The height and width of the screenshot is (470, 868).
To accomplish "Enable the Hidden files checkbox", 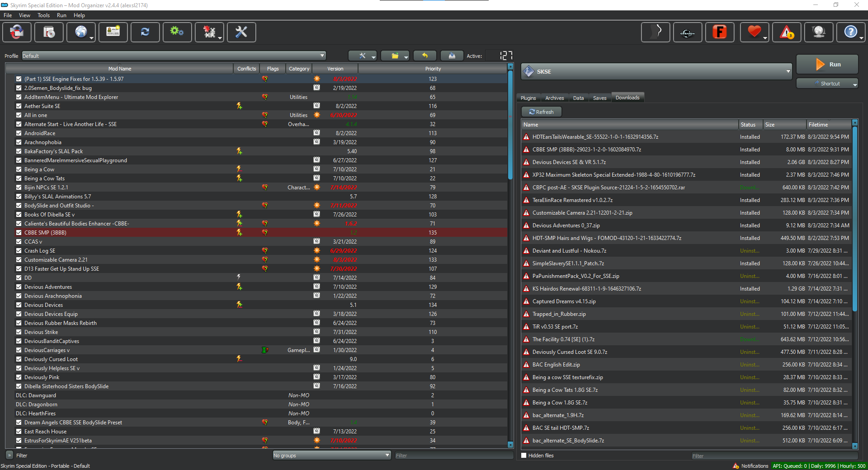I will pyautogui.click(x=524, y=456).
